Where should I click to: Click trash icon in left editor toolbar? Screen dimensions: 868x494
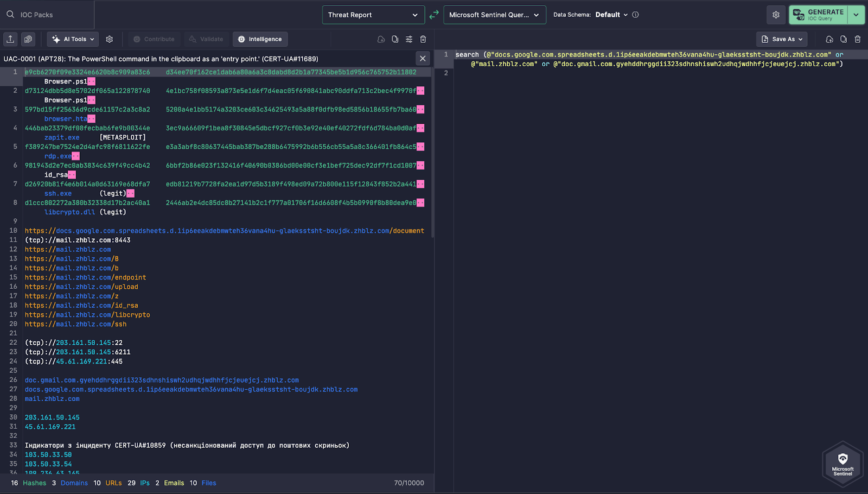(x=423, y=39)
